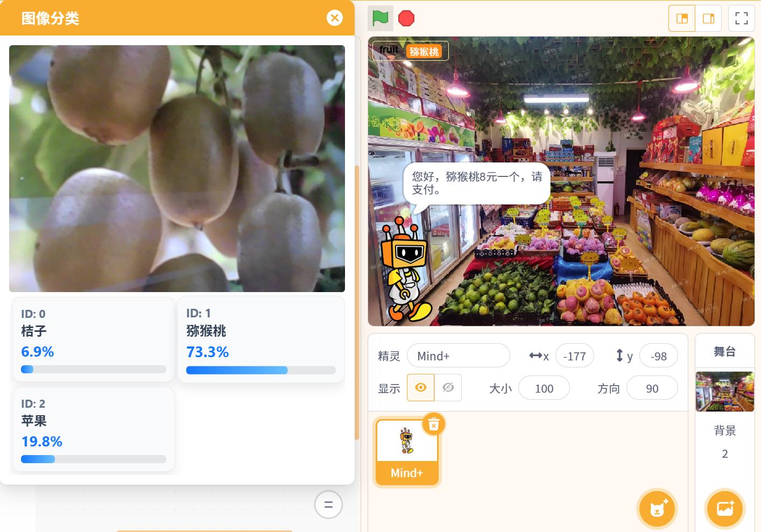Select the stage backdrop thumbnail
This screenshot has width=761, height=532.
tap(724, 392)
